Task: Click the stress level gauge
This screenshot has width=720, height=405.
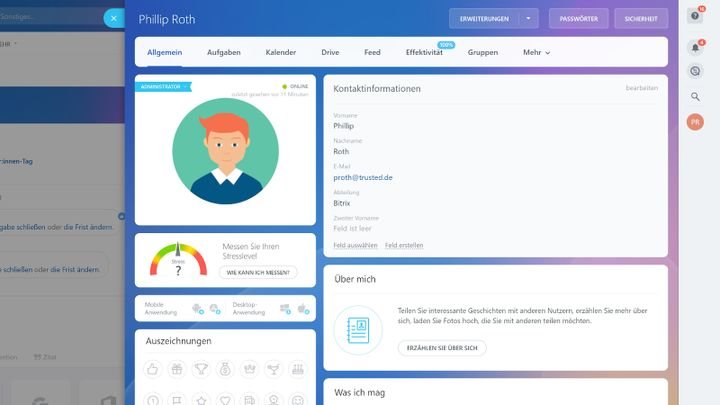Action: [x=178, y=260]
